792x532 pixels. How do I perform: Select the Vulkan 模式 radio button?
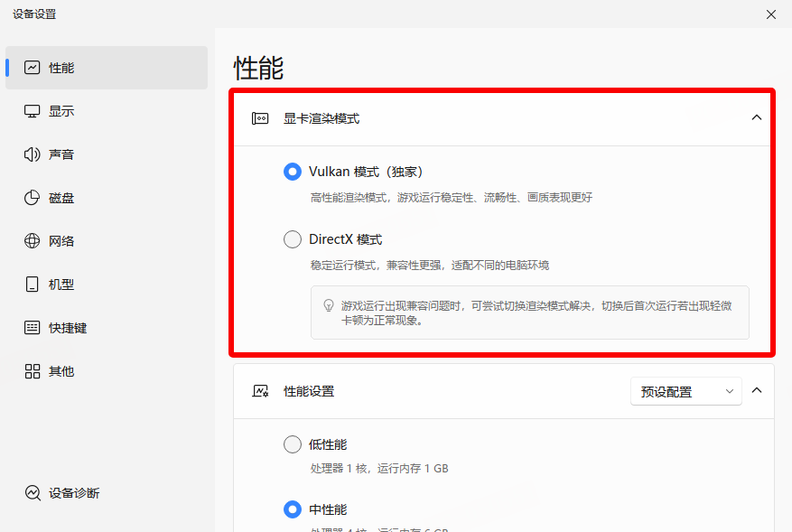293,172
